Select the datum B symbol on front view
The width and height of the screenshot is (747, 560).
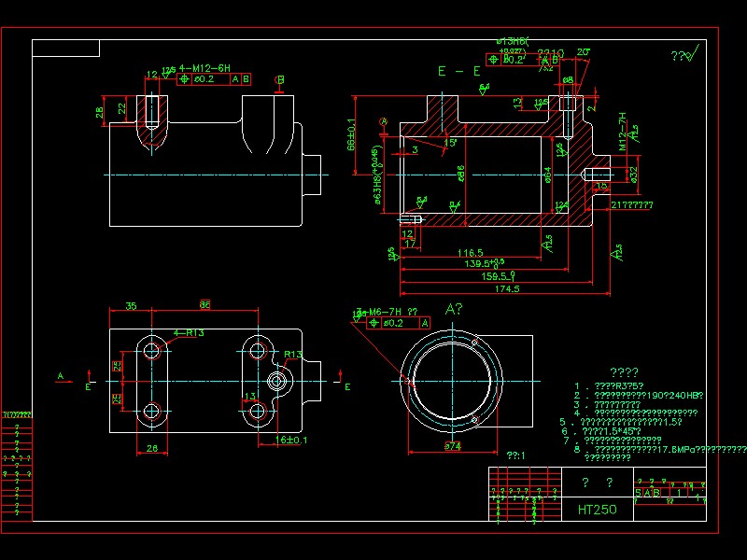pyautogui.click(x=280, y=82)
